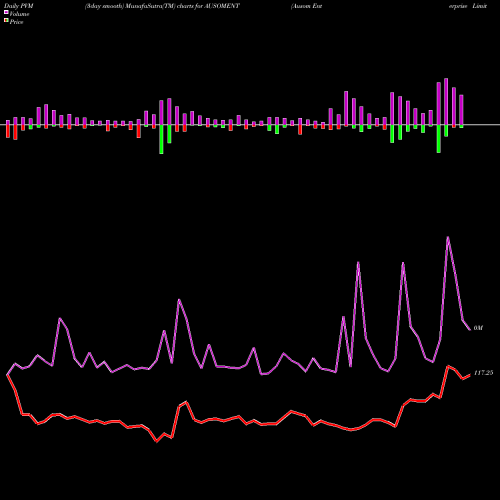Click the MunafaSutra charts for AUSOMENT heading
This screenshot has width=500, height=500.
coord(162,6)
